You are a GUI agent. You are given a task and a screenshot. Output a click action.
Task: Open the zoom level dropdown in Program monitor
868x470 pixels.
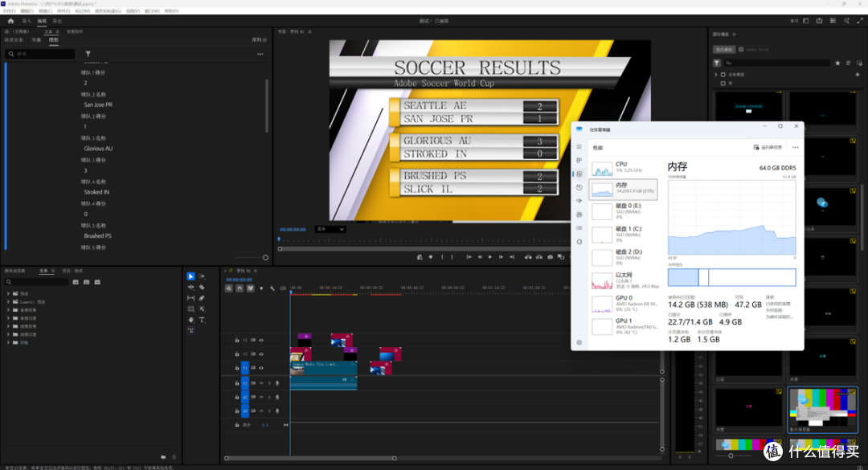[330, 229]
